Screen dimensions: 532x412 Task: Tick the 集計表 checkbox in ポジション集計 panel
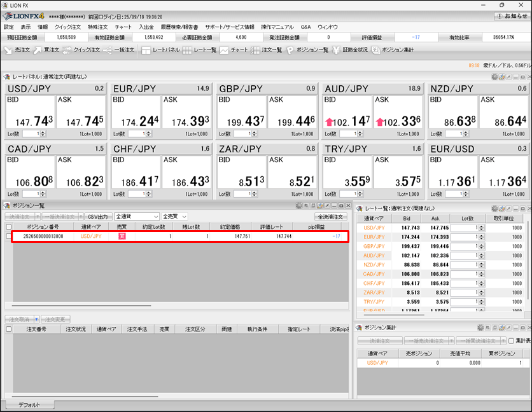[x=510, y=341]
